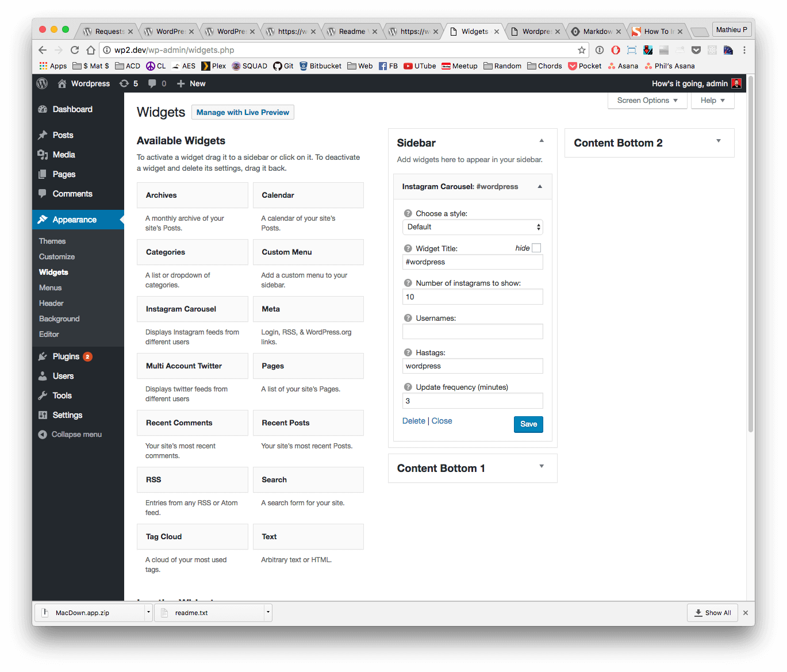Click Manage with Live Preview button

click(x=243, y=112)
